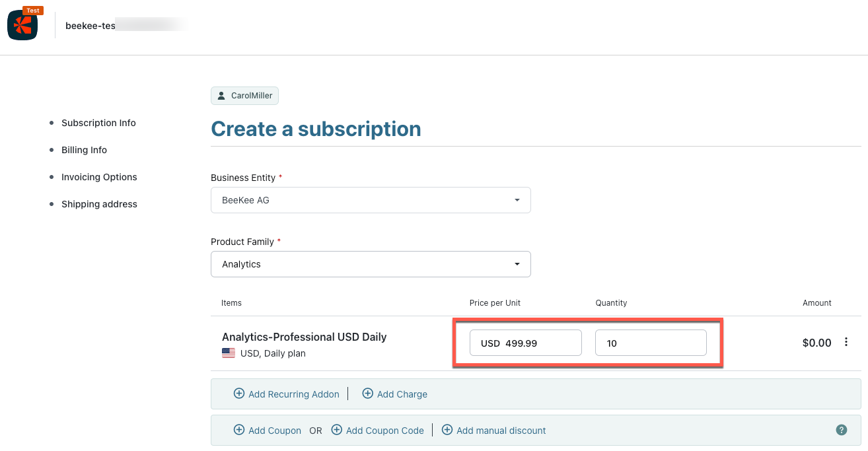Image resolution: width=868 pixels, height=451 pixels.
Task: Click the plus icon for Add Recurring Addon
Action: pos(239,394)
